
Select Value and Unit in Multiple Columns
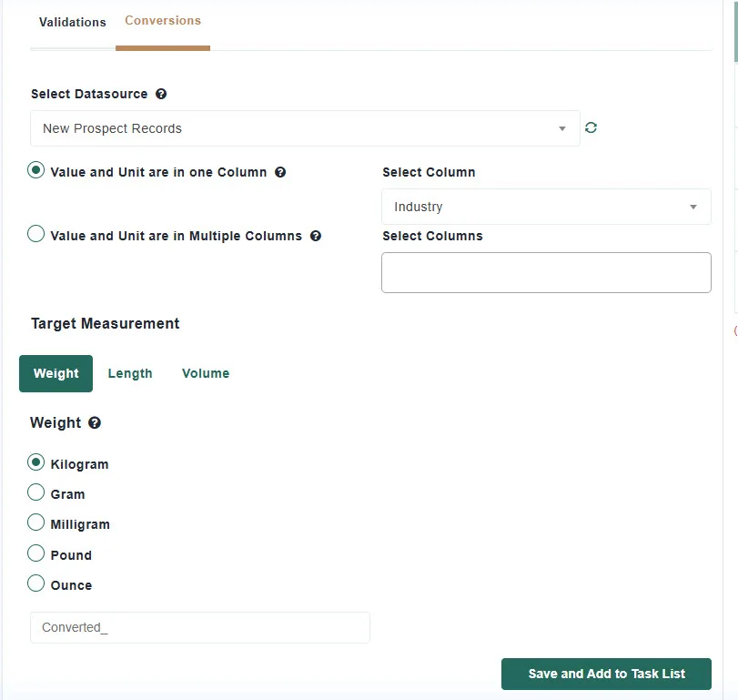coord(35,234)
